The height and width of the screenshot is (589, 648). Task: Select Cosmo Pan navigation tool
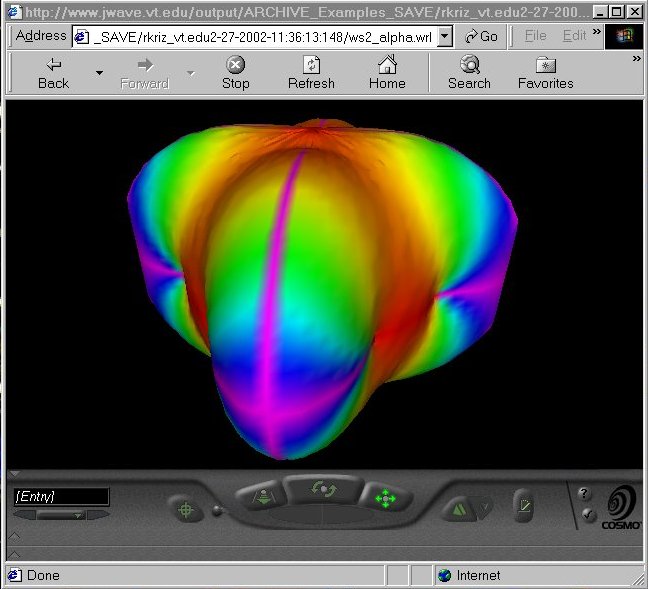tap(386, 498)
